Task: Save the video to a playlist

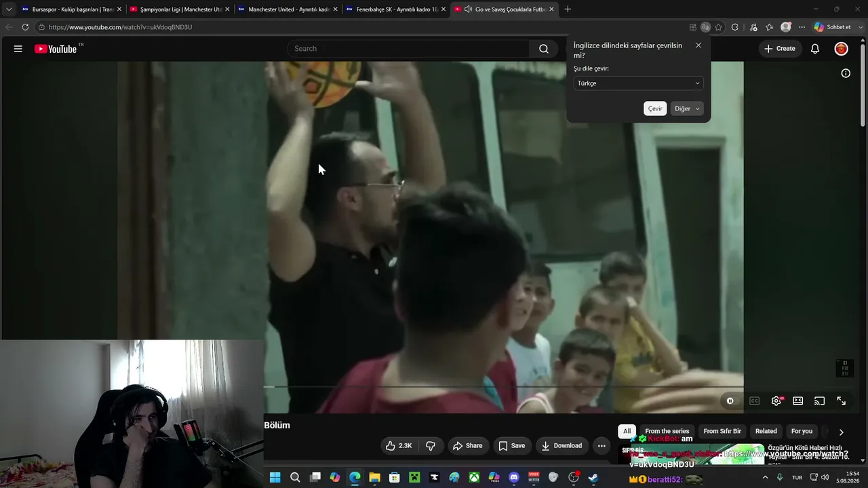Action: [x=512, y=445]
